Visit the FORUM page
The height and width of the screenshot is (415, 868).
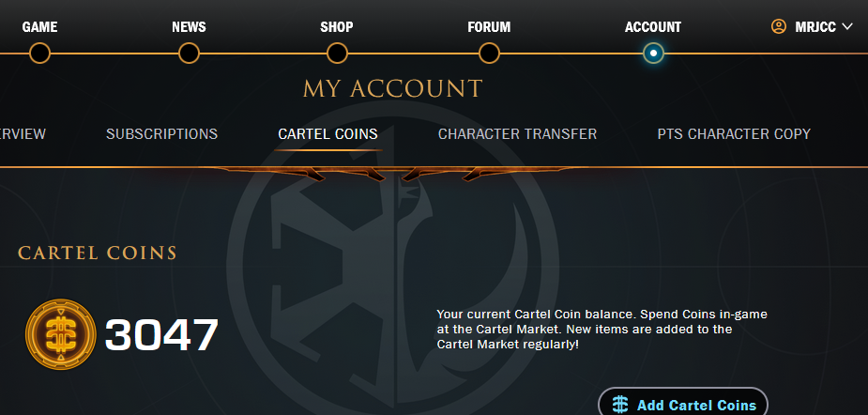coord(489,27)
